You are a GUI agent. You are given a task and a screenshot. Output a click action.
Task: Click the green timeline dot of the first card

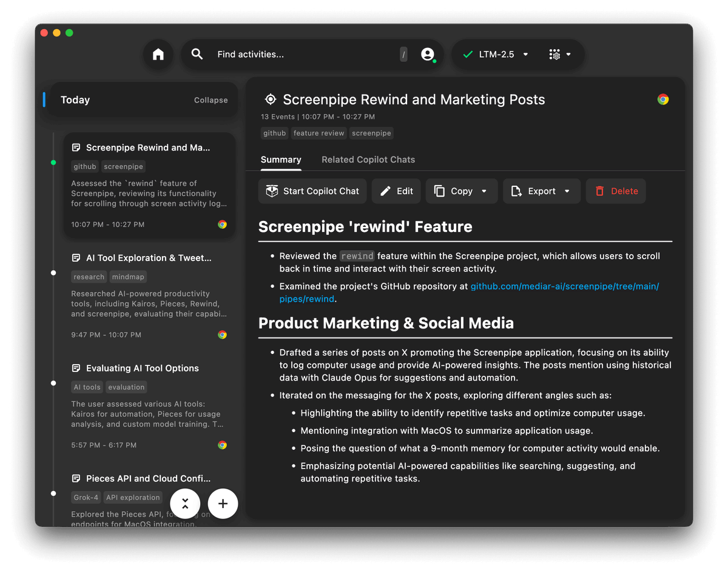pyautogui.click(x=53, y=163)
